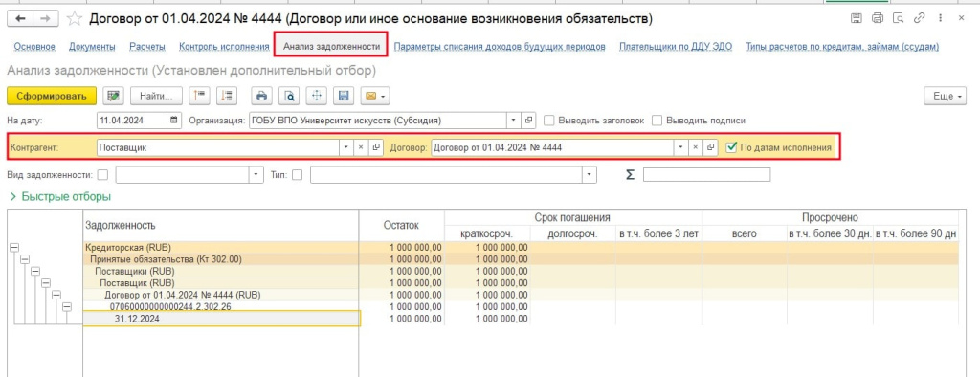This screenshot has height=377, width=980.
Task: Select the Анализ задолженности tab
Action: pyautogui.click(x=331, y=46)
